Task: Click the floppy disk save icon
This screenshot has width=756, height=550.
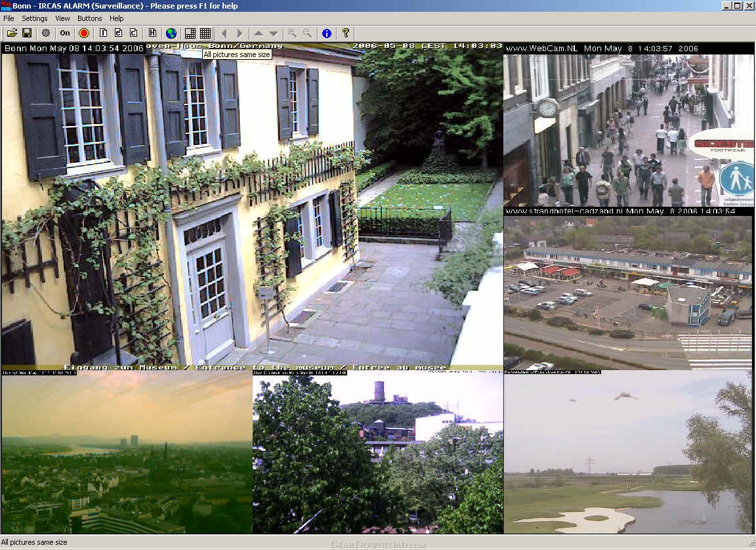Action: tap(27, 33)
